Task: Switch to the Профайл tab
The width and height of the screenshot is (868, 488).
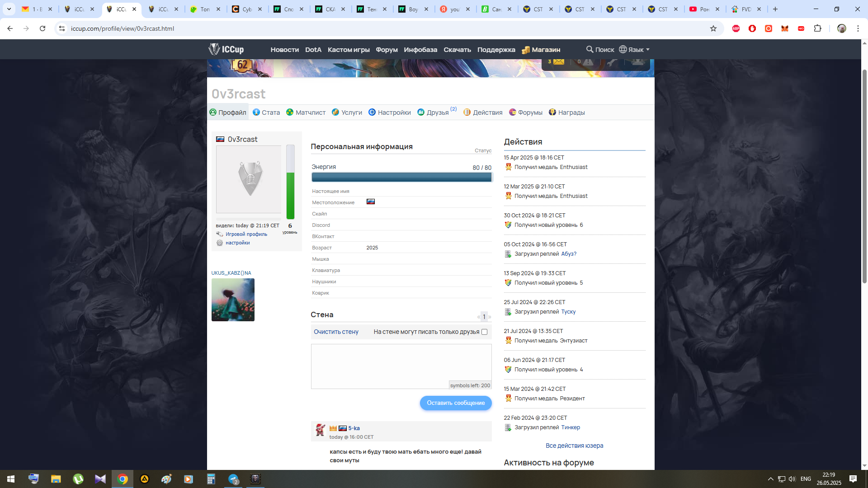Action: pyautogui.click(x=228, y=113)
